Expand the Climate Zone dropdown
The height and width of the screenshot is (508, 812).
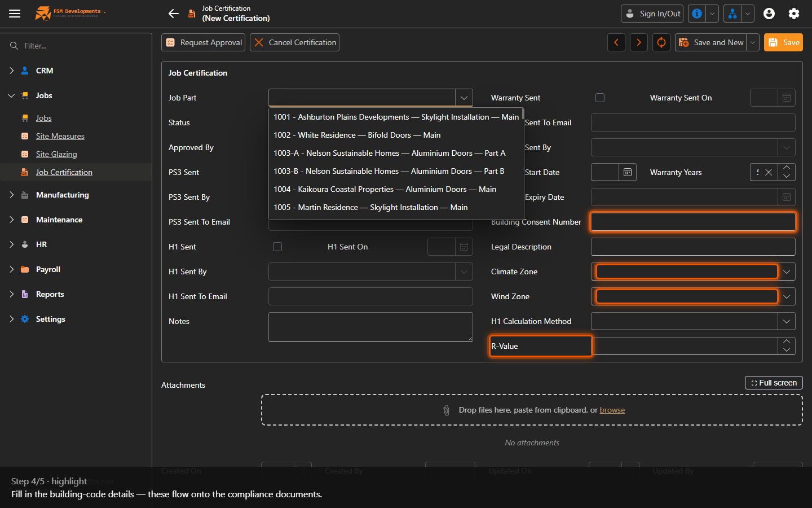[x=787, y=271]
